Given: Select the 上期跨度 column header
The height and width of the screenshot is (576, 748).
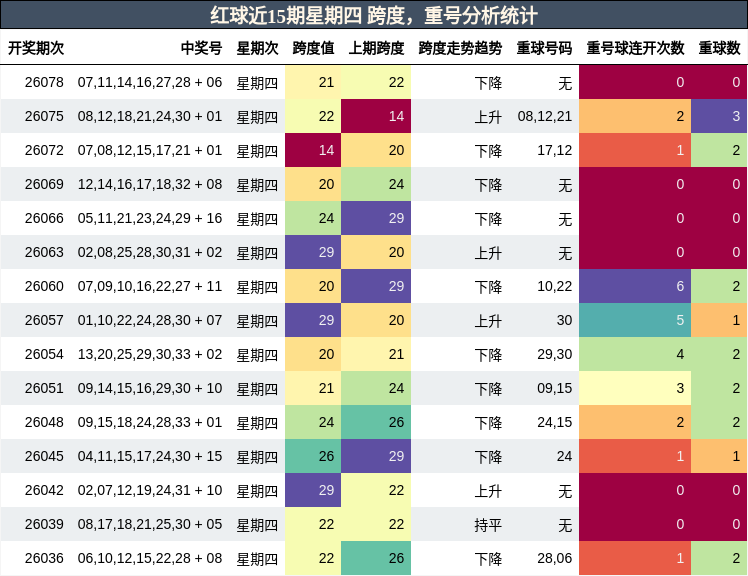Looking at the screenshot, I should [x=376, y=48].
